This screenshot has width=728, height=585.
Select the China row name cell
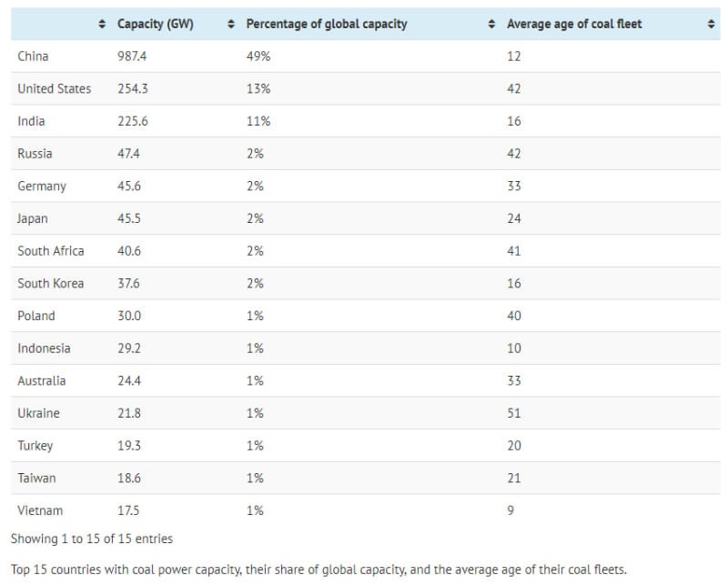click(34, 56)
